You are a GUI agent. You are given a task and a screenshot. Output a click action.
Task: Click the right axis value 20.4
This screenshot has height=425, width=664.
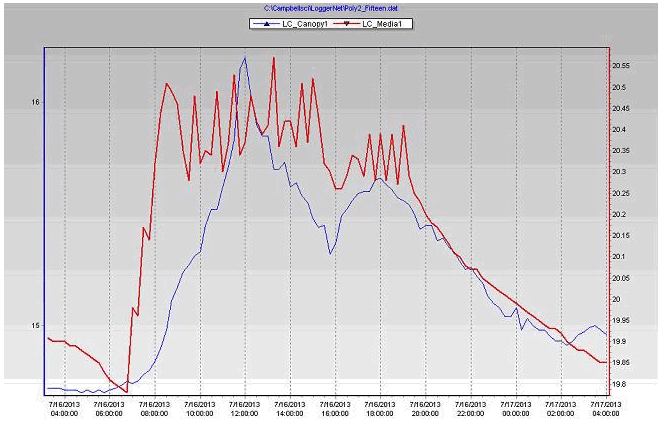click(x=619, y=130)
